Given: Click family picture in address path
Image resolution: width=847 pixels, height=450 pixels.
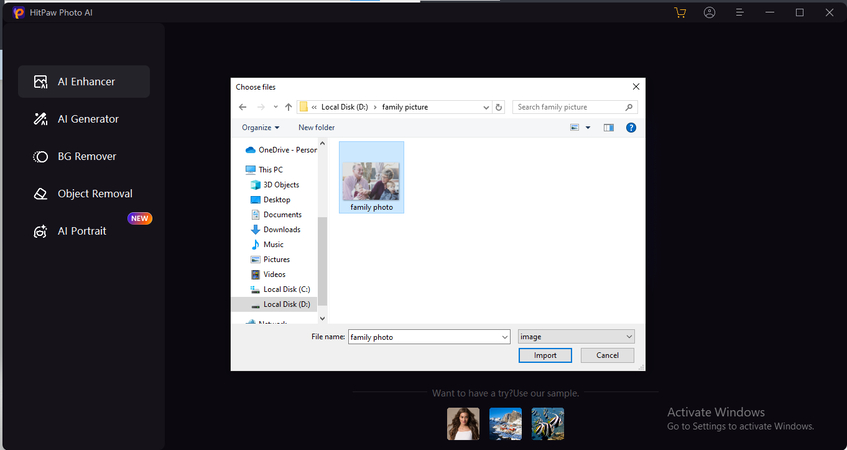Looking at the screenshot, I should [405, 107].
